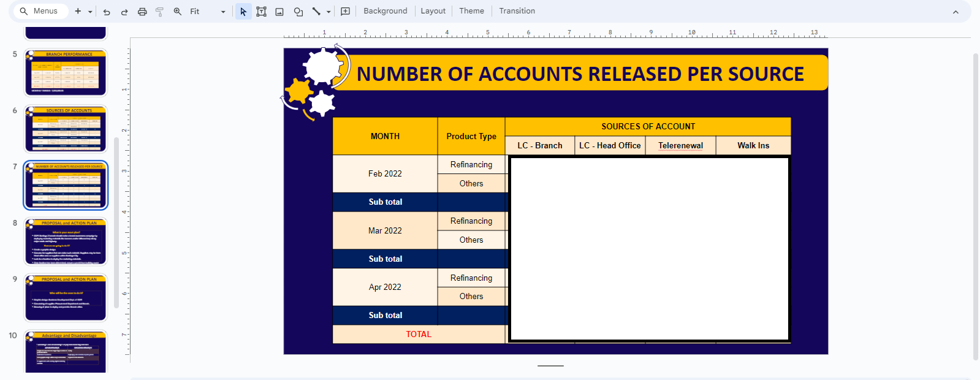
Task: Click the 'LC - Branch' column header
Action: pos(540,145)
